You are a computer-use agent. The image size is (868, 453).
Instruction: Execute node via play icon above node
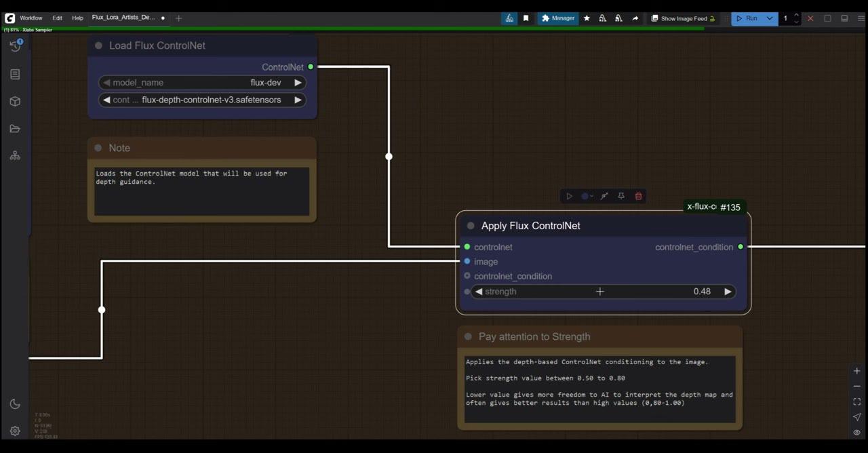point(569,196)
